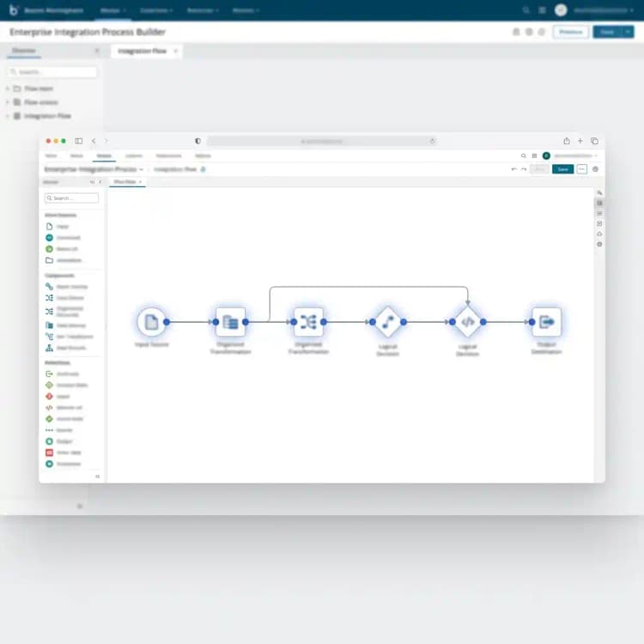Collapse the front window side panel header chevron

coord(100,181)
